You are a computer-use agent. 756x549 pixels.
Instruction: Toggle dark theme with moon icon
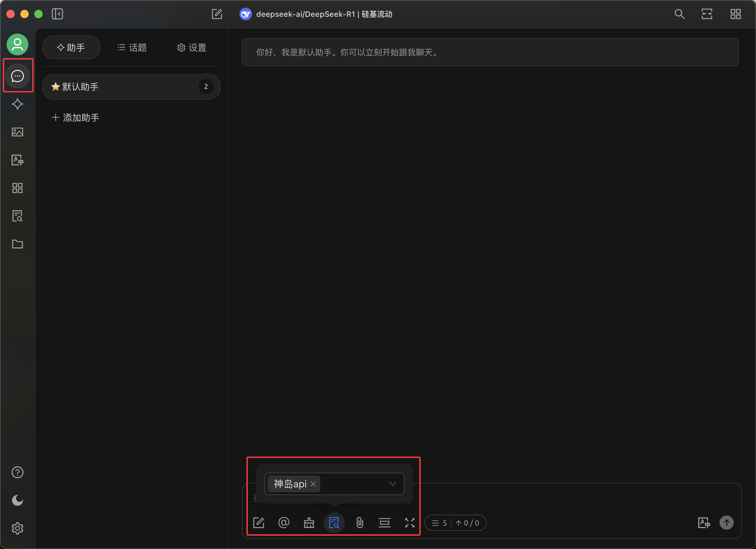click(17, 500)
